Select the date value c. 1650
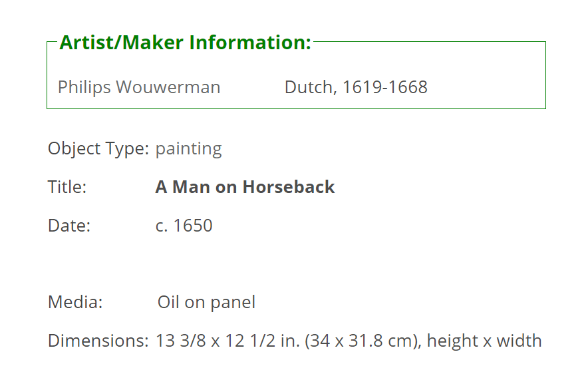588x366 pixels. coord(184,226)
